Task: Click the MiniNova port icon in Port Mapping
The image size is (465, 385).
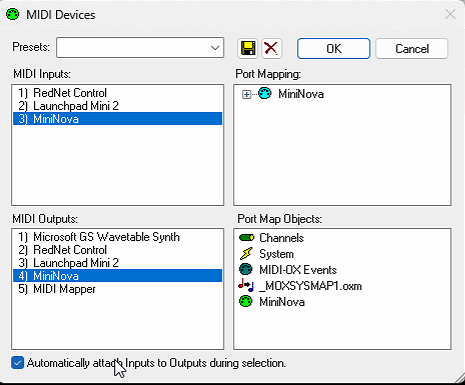Action: pos(265,94)
